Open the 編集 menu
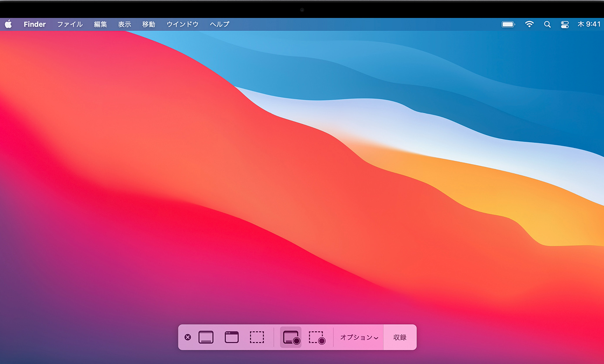 click(x=101, y=24)
